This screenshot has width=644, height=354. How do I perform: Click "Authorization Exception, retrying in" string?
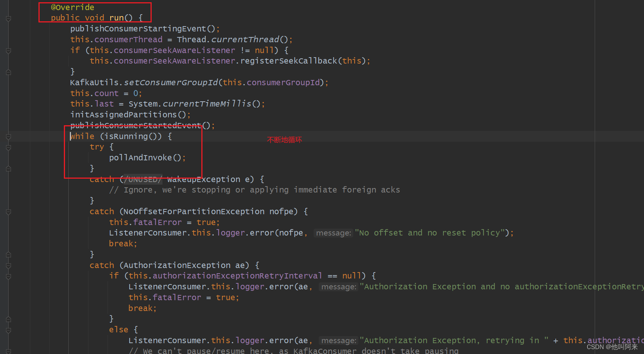click(x=454, y=341)
